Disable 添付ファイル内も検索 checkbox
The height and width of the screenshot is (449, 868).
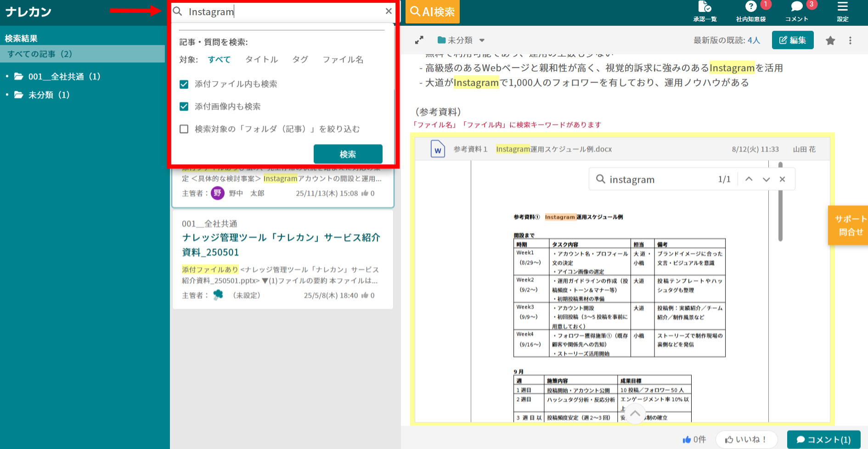click(184, 84)
